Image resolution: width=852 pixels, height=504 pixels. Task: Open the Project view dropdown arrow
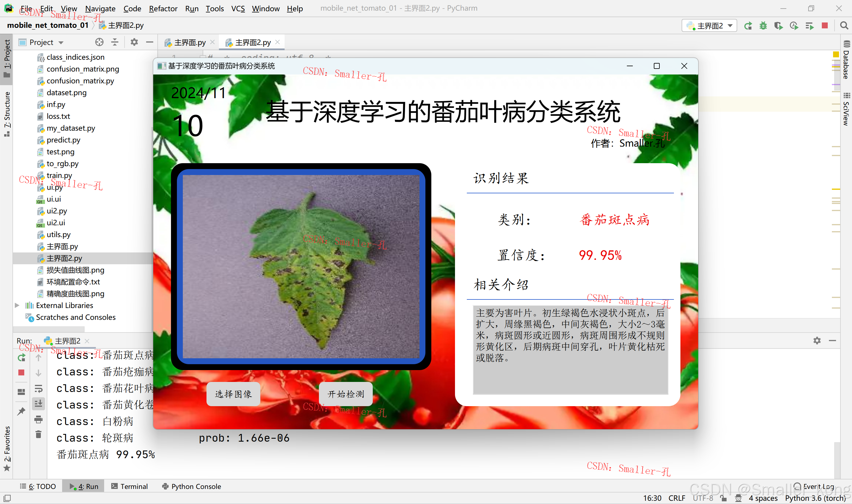click(61, 43)
